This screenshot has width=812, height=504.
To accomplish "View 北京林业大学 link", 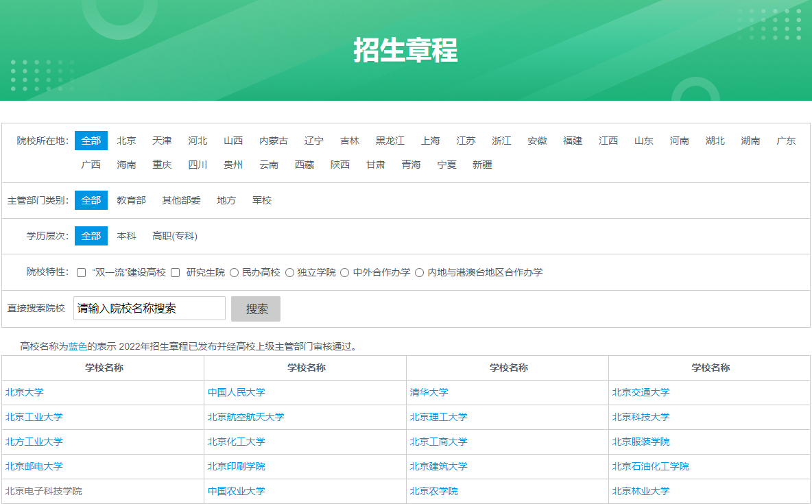I will [641, 491].
